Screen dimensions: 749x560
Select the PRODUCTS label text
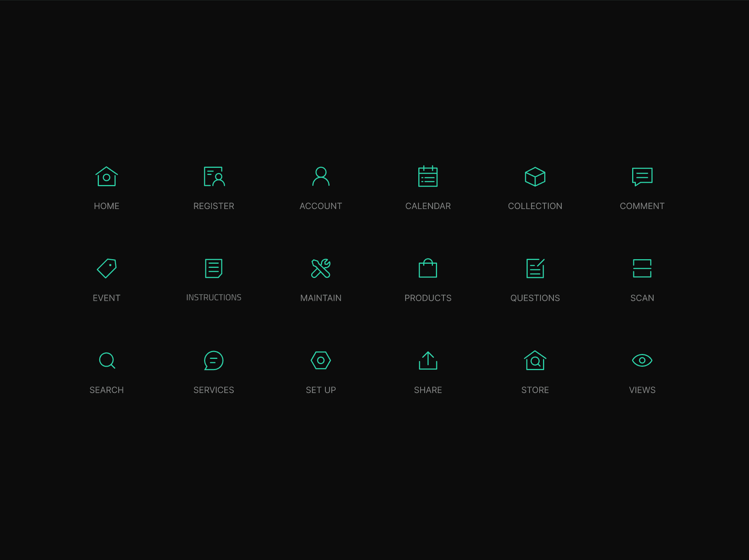tap(428, 298)
